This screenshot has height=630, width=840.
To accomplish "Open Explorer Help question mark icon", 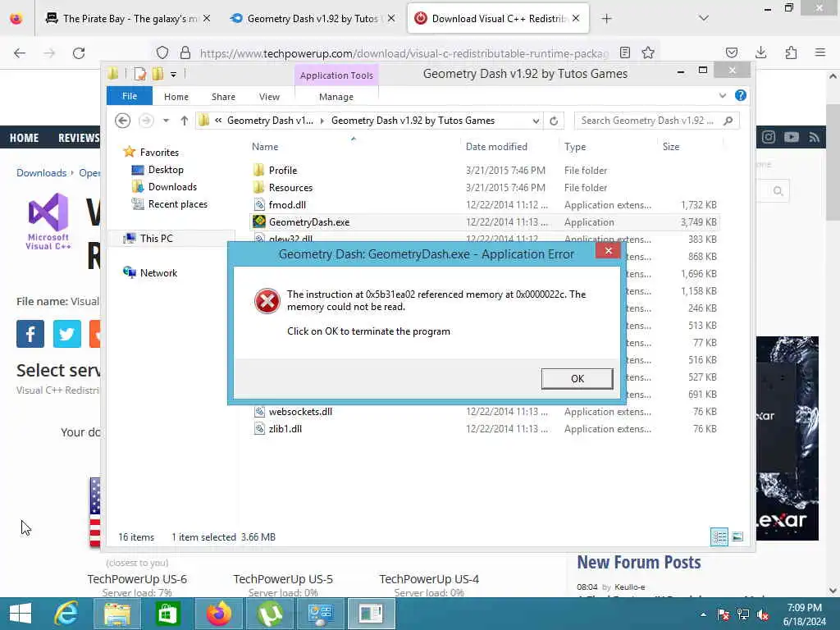I will point(741,95).
